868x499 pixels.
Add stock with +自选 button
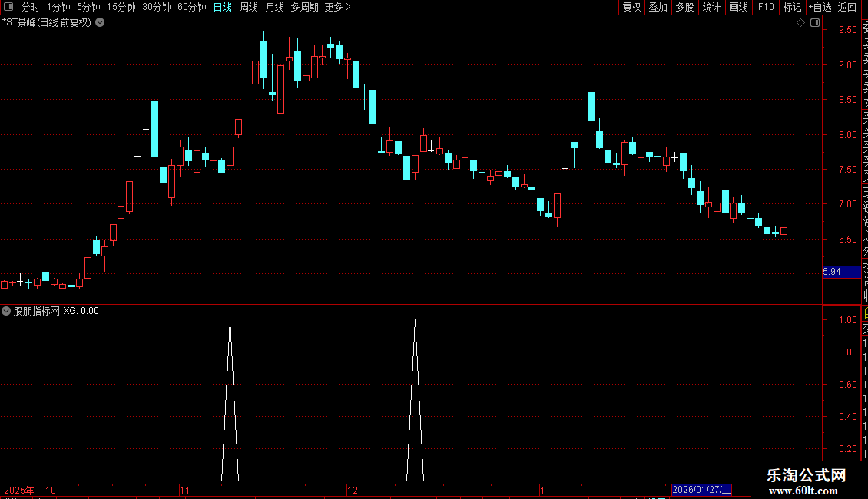tap(820, 7)
